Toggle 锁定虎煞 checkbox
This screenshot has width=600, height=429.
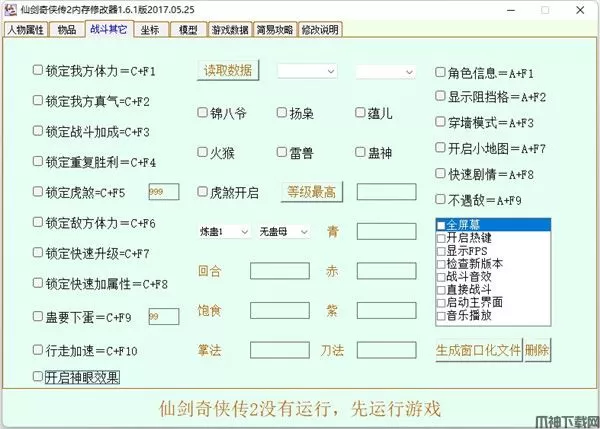38,192
